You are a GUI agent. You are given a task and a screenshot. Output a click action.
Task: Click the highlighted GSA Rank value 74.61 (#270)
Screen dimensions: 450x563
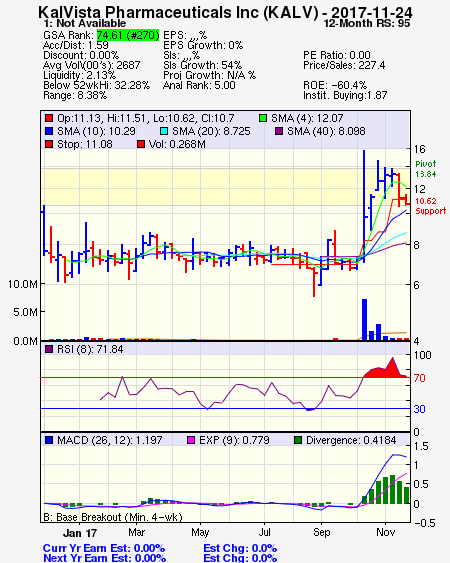click(x=128, y=35)
